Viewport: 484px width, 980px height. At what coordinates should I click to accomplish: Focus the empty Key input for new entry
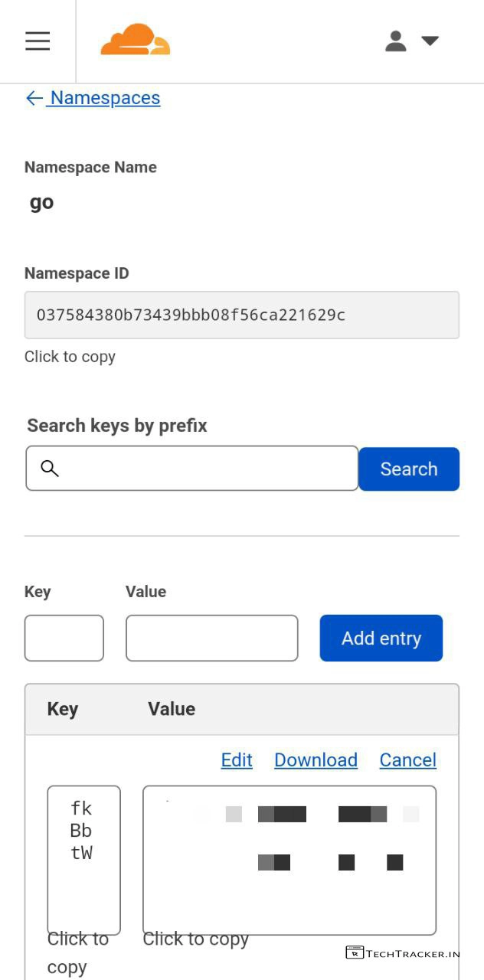64,638
